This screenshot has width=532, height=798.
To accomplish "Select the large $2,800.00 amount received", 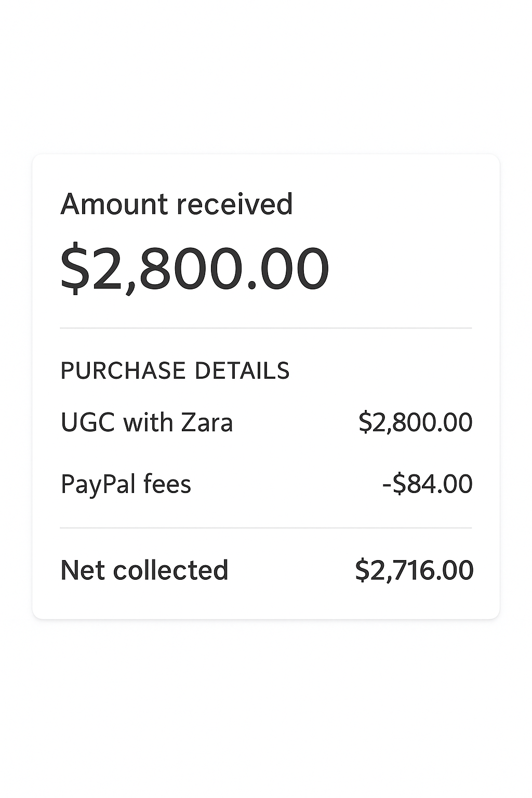I will (195, 269).
